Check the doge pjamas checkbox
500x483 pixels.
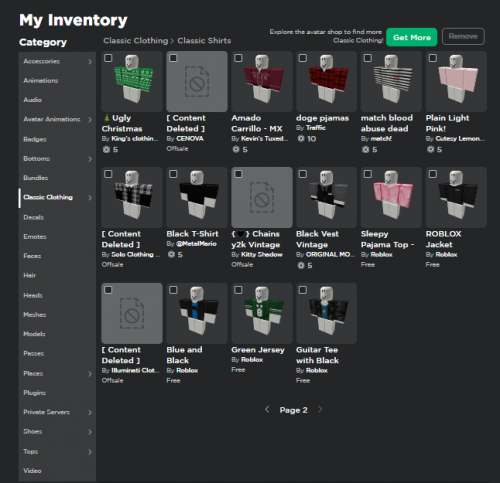303,58
